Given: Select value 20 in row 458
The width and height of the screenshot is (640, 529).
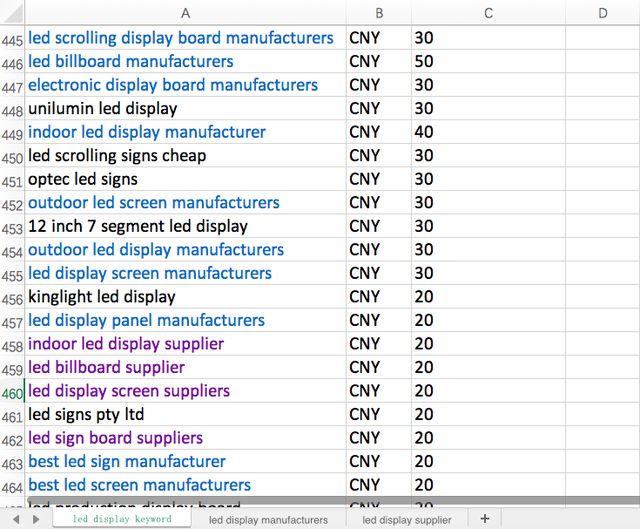Looking at the screenshot, I should (489, 344).
